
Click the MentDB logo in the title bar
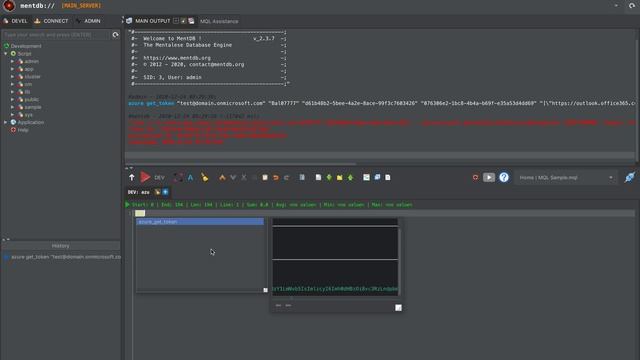pyautogui.click(x=9, y=6)
